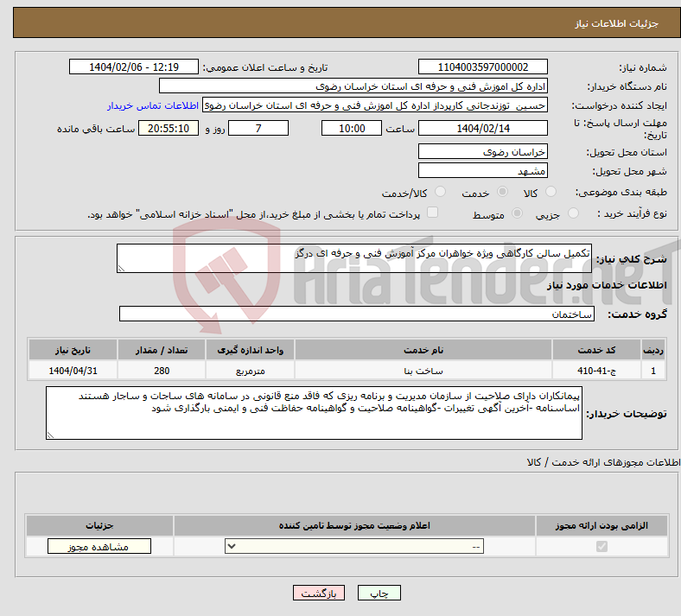Viewport: 681px width, 616px height.
Task: Click the need number field 1104003597000002
Action: [x=483, y=67]
